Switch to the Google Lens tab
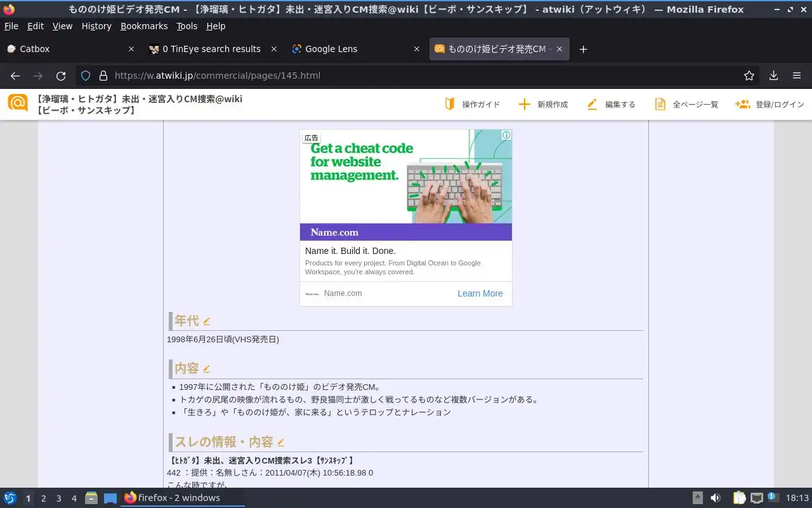Viewport: 812px width, 508px height. pos(355,49)
